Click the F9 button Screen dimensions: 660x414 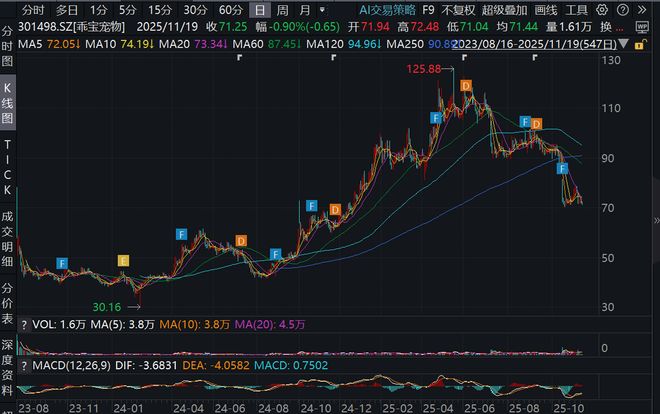[428, 10]
